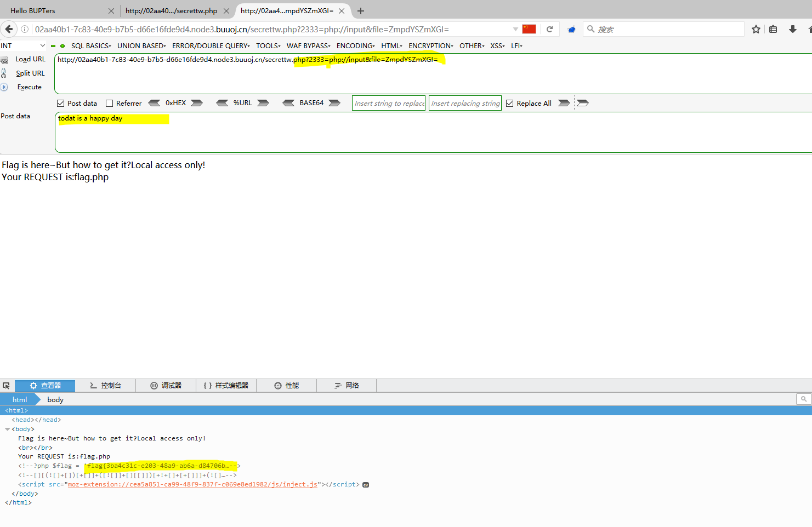Viewport: 812px width, 527px height.
Task: Click the BASE64 encode right arrow
Action: click(334, 103)
